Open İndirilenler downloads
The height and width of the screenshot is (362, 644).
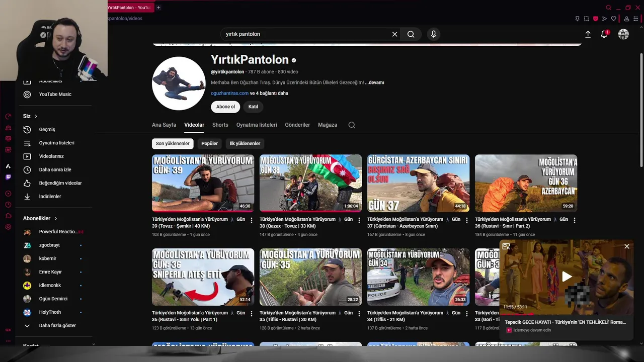click(x=50, y=196)
